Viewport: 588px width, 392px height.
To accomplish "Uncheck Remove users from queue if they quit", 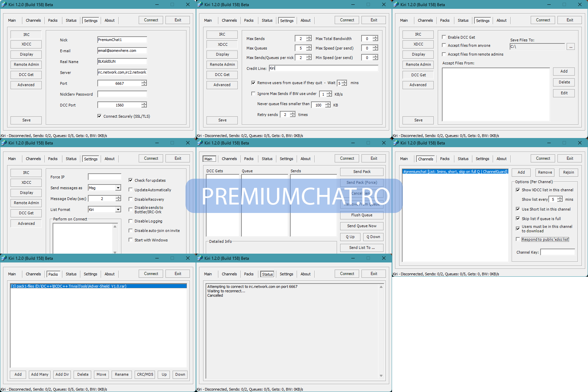I will coord(253,83).
